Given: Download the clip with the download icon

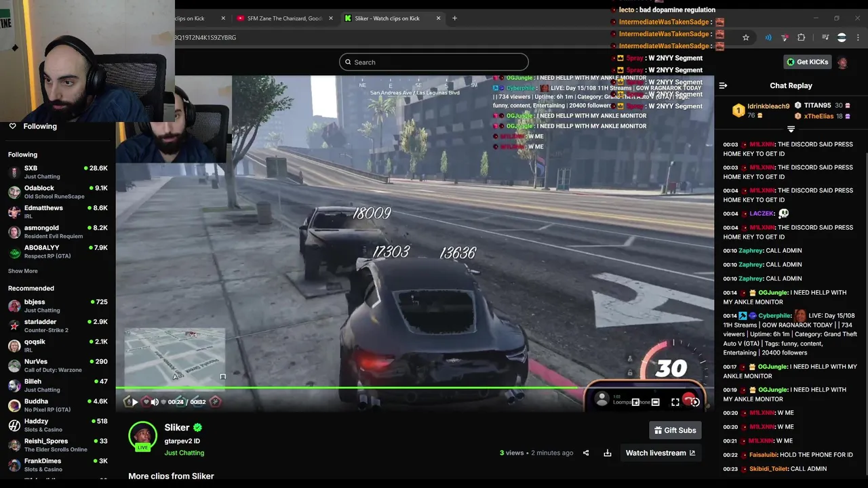Looking at the screenshot, I should click(608, 453).
